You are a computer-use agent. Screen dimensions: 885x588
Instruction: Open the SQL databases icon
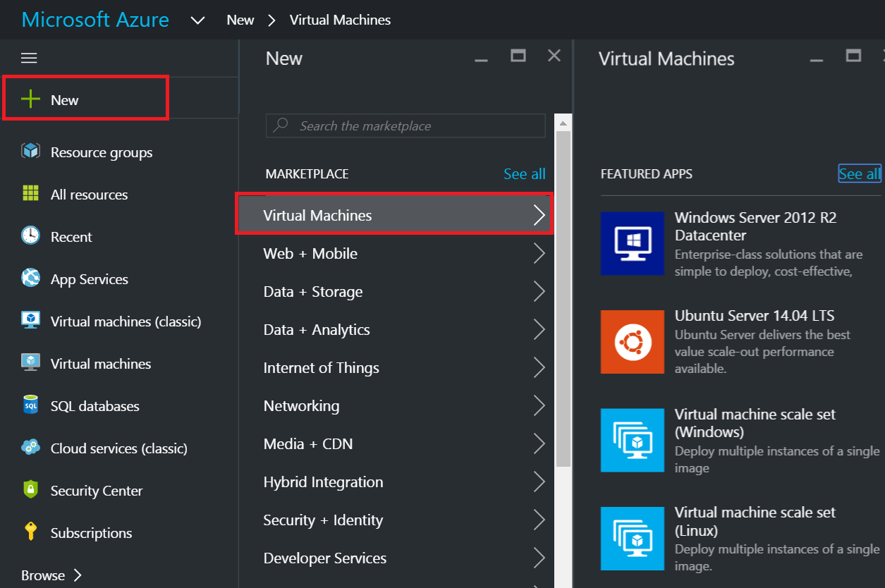[30, 405]
